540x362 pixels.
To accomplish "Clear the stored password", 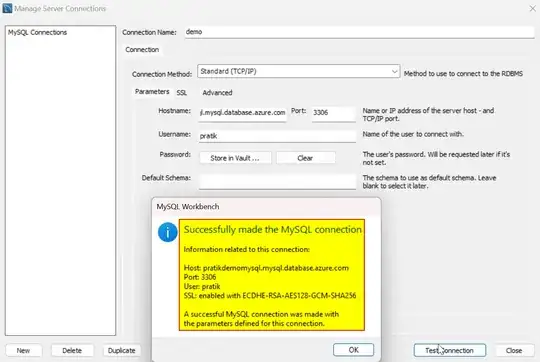I will coord(305,158).
